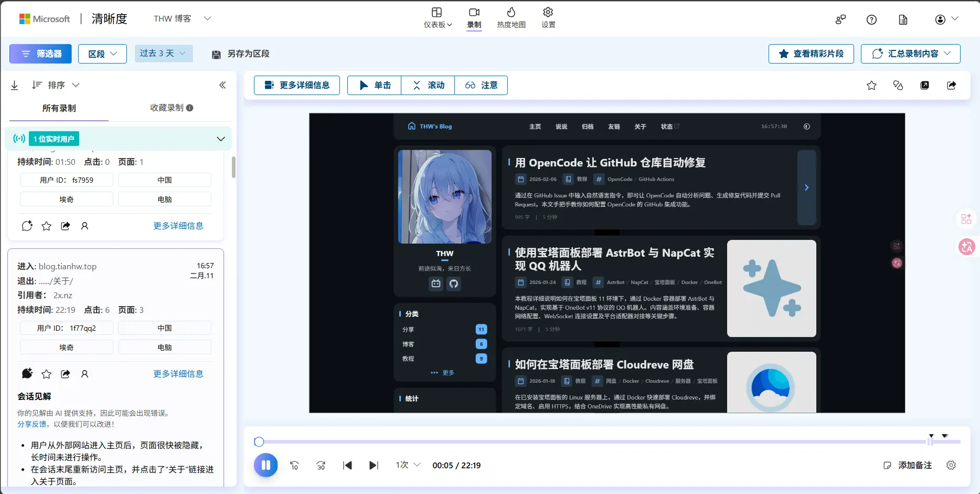
Task: Click the 滚动 scroll filter button
Action: coord(428,85)
